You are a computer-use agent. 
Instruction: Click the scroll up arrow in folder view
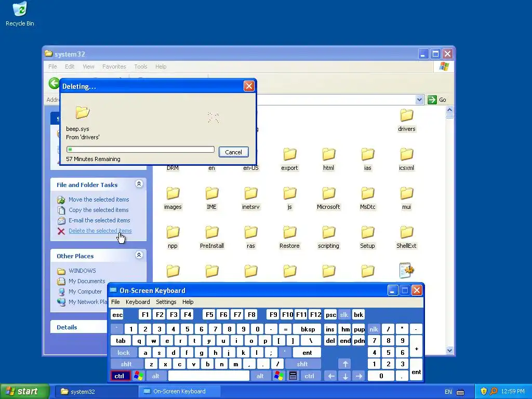449,110
